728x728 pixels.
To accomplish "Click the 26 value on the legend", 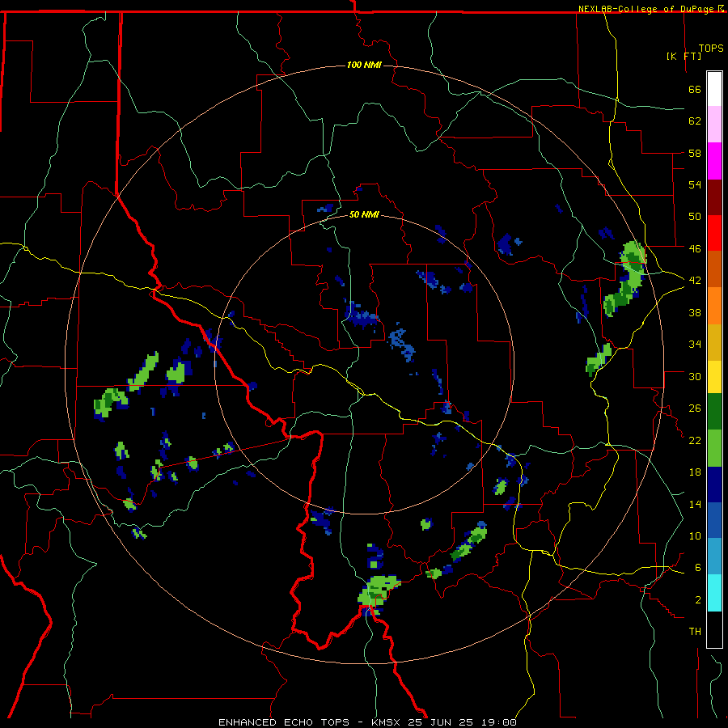I will click(695, 408).
